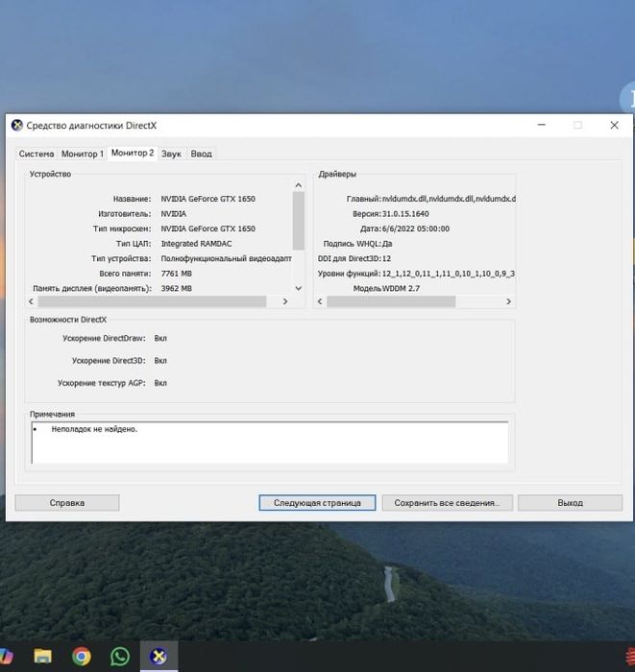Click right arrow of Драйверы horizontal scrollbar

(x=508, y=301)
